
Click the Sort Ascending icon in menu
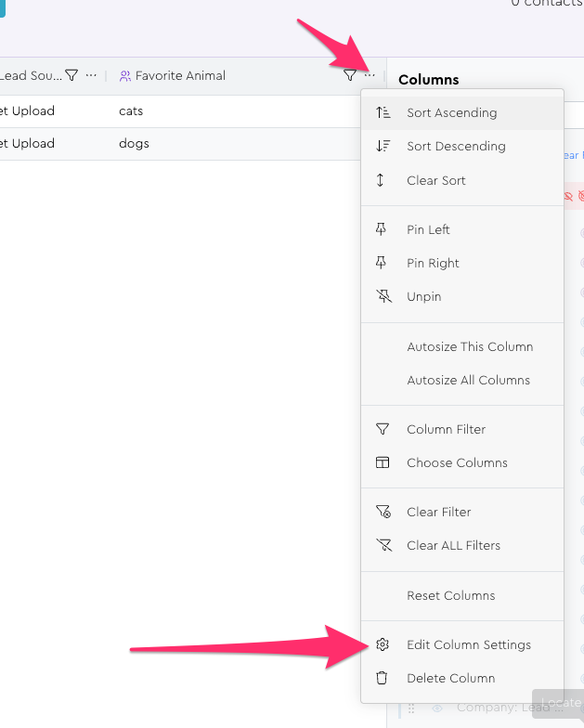383,113
